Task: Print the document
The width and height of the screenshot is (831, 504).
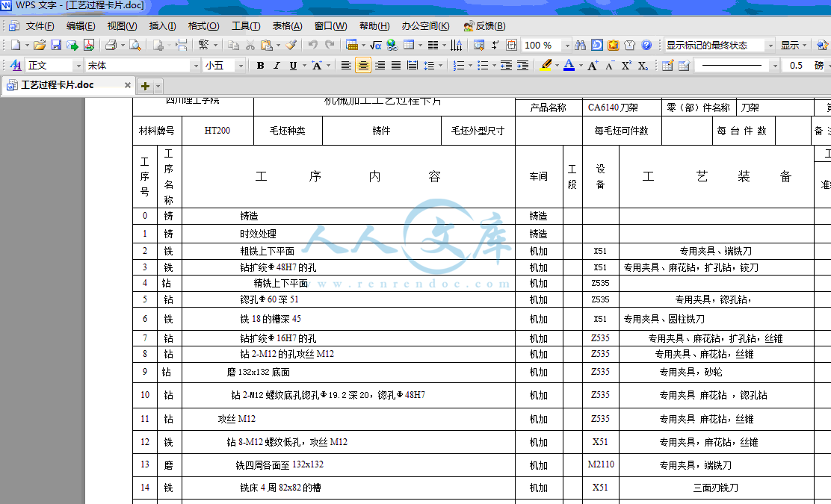Action: [111, 45]
